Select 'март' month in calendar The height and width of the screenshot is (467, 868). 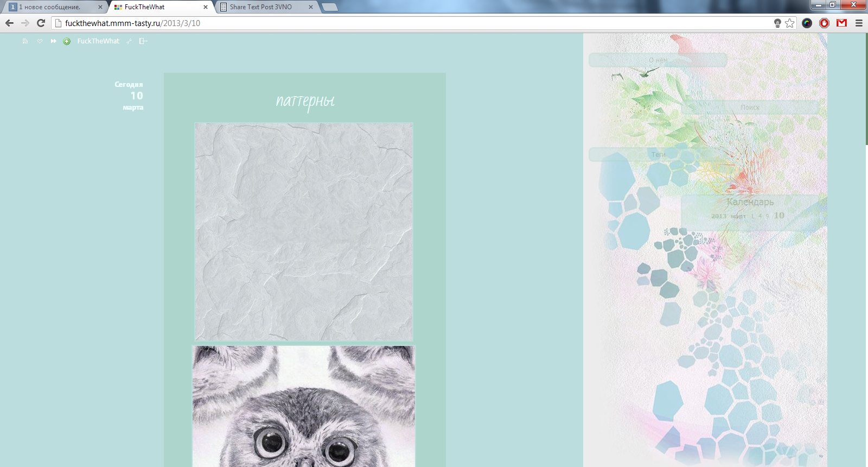(x=738, y=216)
